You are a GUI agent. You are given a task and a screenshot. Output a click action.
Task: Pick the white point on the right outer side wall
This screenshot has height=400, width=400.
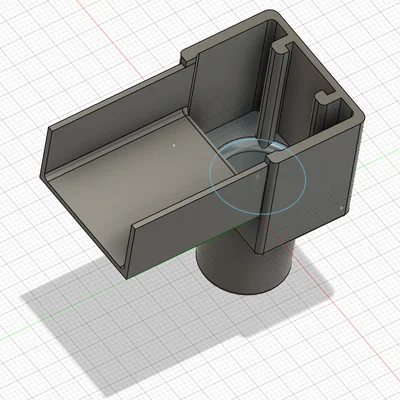tap(341, 208)
